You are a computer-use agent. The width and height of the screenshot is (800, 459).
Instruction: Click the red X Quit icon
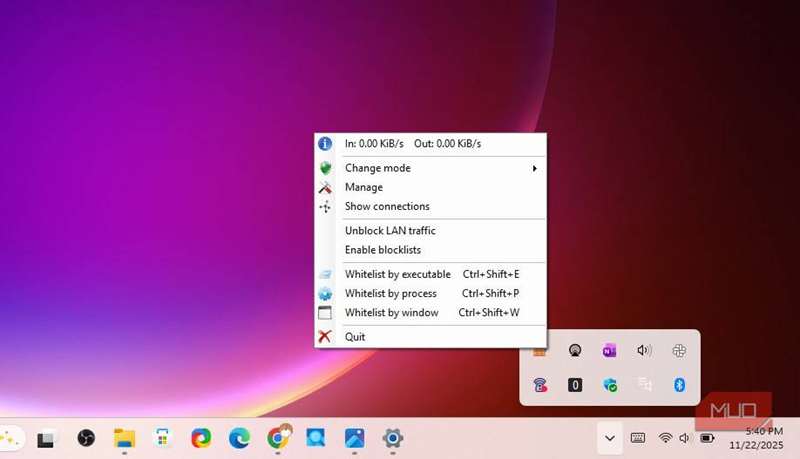pyautogui.click(x=325, y=337)
